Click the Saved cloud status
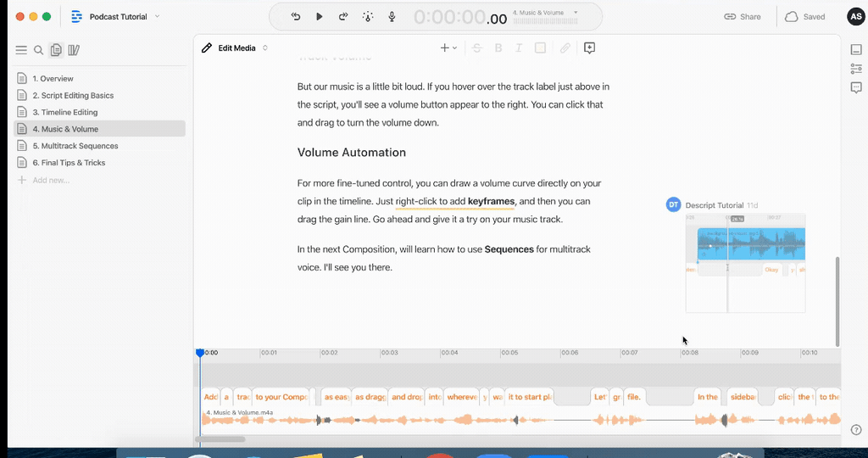This screenshot has height=458, width=868. tap(805, 17)
